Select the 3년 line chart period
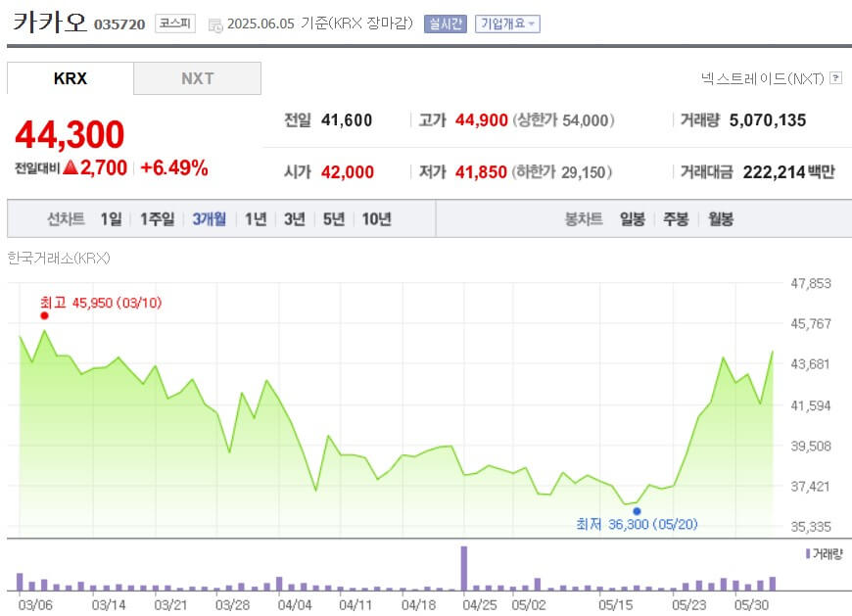This screenshot has height=616, width=852. [x=295, y=219]
